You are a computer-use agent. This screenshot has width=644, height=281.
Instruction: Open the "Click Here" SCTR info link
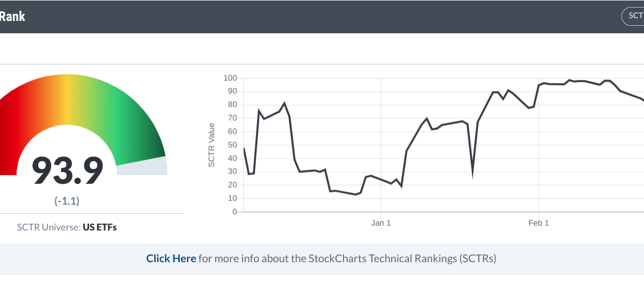(x=171, y=258)
